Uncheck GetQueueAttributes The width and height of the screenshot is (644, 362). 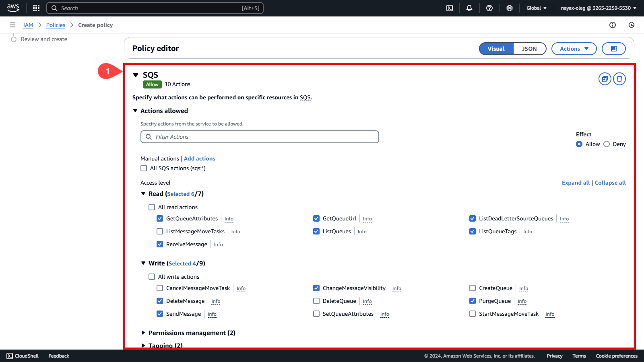tap(160, 218)
